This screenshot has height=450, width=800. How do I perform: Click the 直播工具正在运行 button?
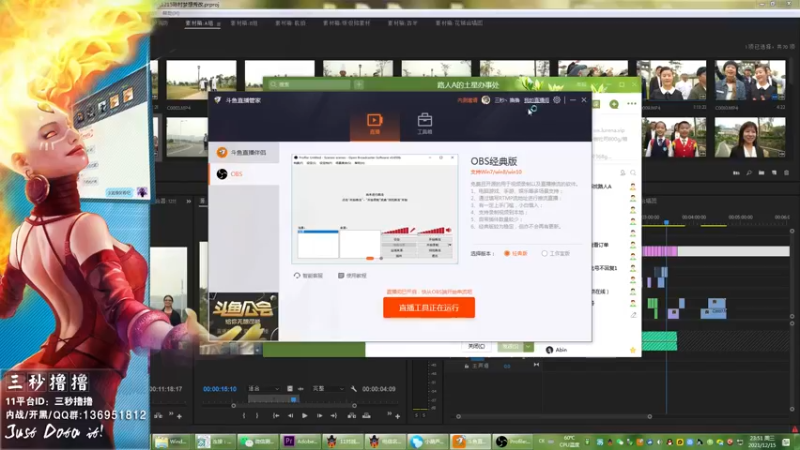(x=429, y=308)
